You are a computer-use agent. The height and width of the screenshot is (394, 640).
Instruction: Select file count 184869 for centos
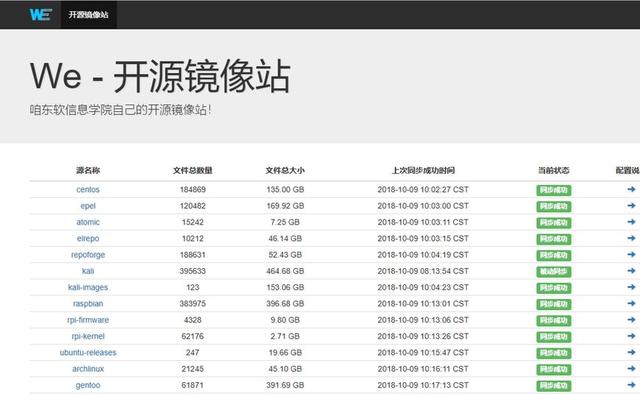(x=193, y=189)
